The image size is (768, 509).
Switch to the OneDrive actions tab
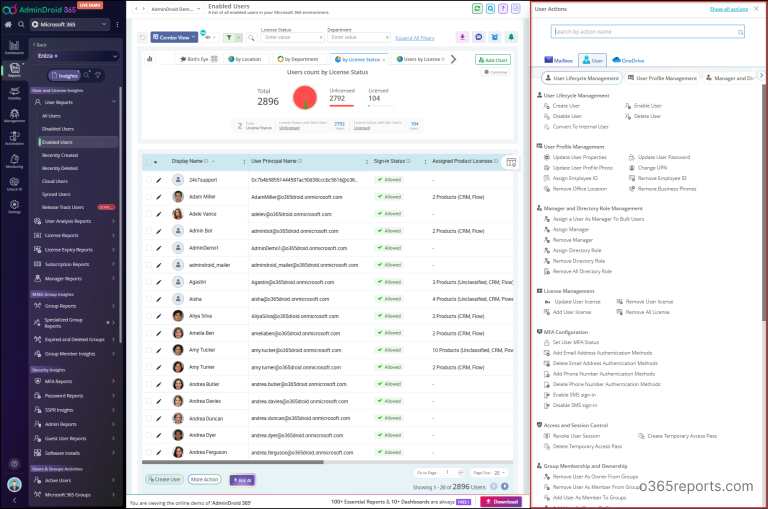click(x=628, y=60)
